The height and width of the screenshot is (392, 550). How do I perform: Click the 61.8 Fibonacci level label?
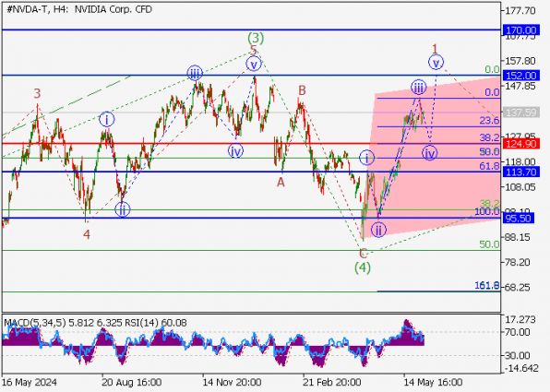point(489,166)
